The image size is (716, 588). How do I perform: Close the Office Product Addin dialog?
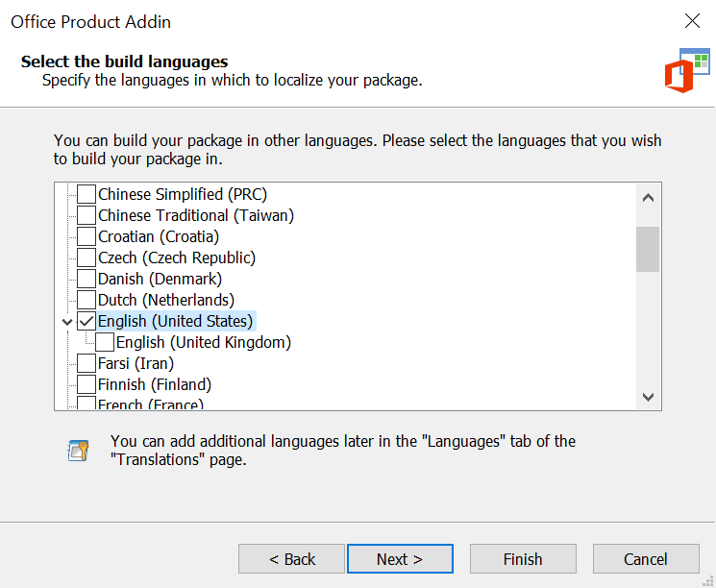pos(692,21)
